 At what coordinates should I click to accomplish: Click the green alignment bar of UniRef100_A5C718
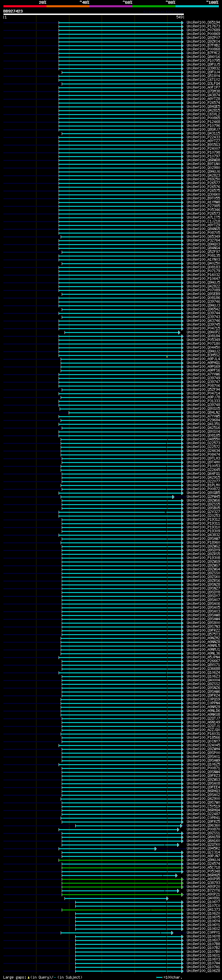tap(122, 867)
